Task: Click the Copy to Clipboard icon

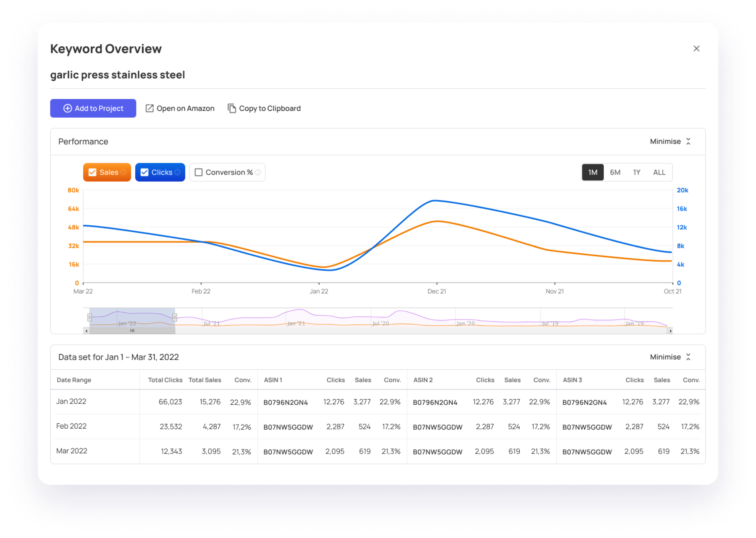Action: [232, 108]
